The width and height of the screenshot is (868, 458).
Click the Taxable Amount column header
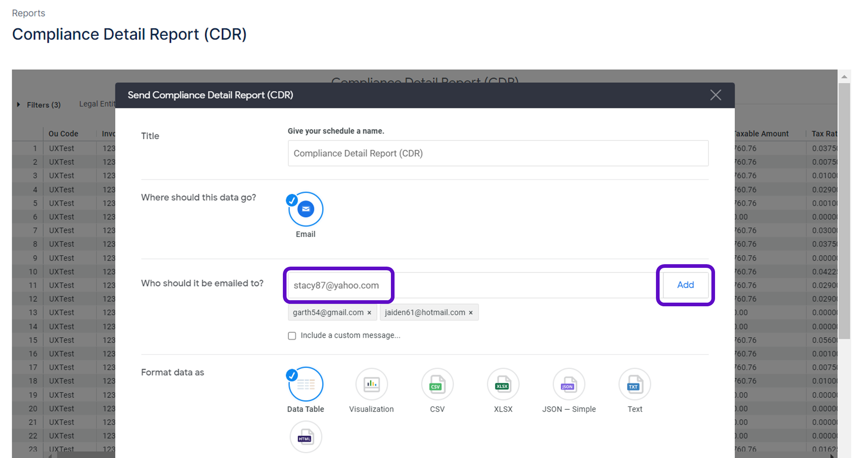762,134
